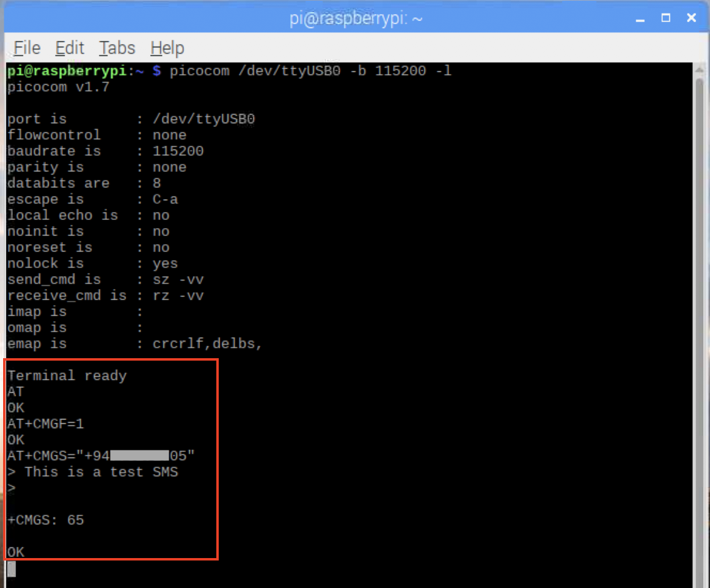This screenshot has height=588, width=710.
Task: Close the terminal window
Action: click(692, 18)
